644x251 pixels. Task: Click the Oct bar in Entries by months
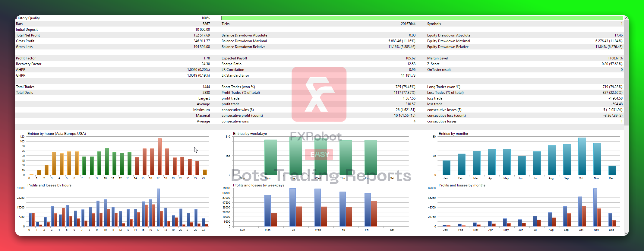coord(582,156)
